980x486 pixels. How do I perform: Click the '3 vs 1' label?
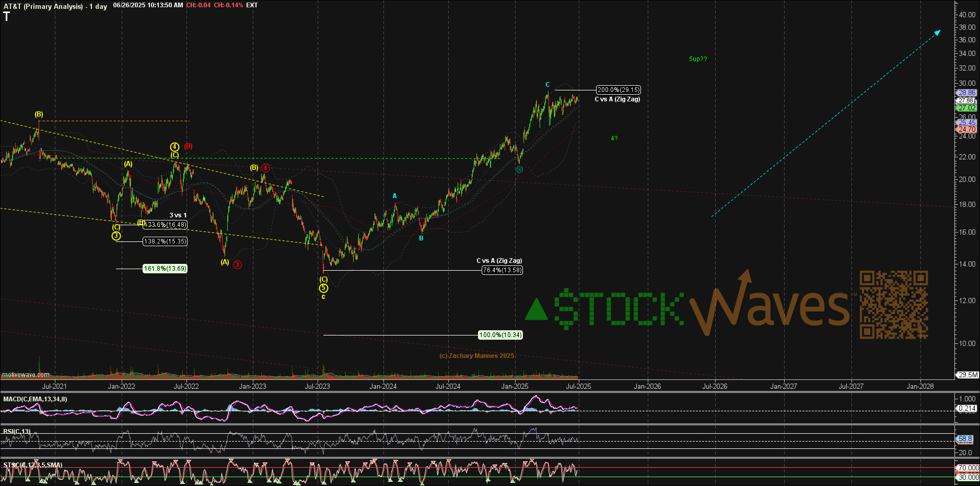click(178, 215)
